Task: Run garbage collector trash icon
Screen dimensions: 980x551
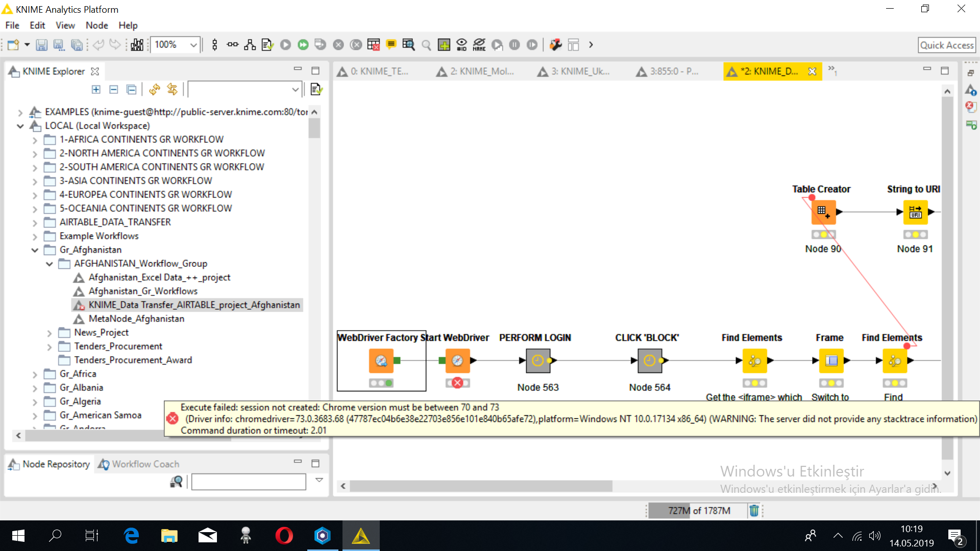Action: click(x=754, y=511)
